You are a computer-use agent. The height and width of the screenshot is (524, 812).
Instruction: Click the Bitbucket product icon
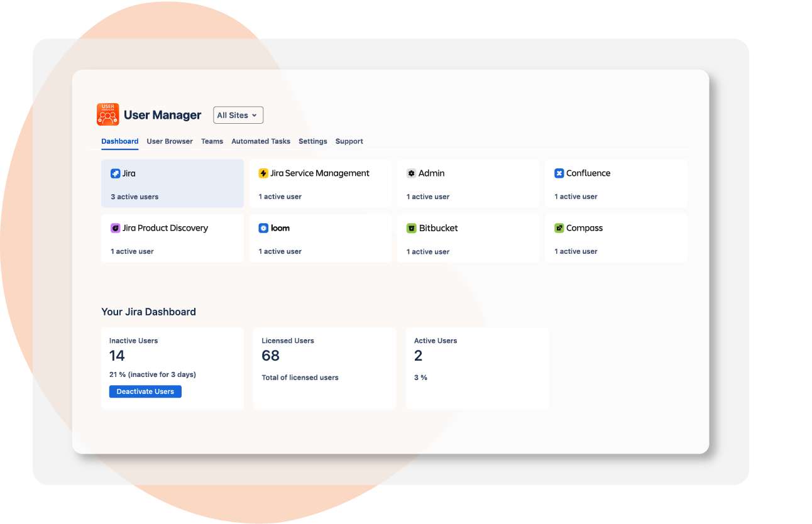click(x=411, y=228)
